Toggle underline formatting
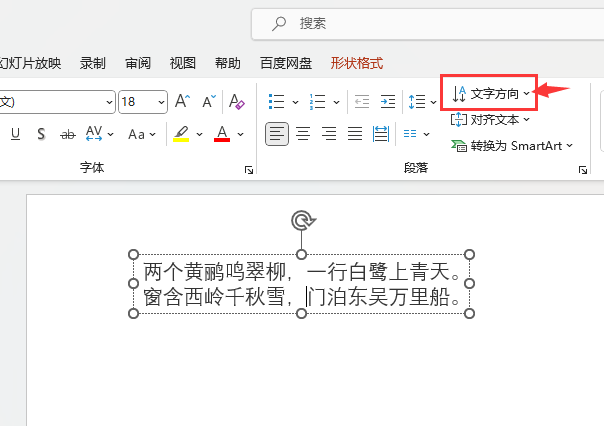This screenshot has height=426, width=604. [15, 134]
